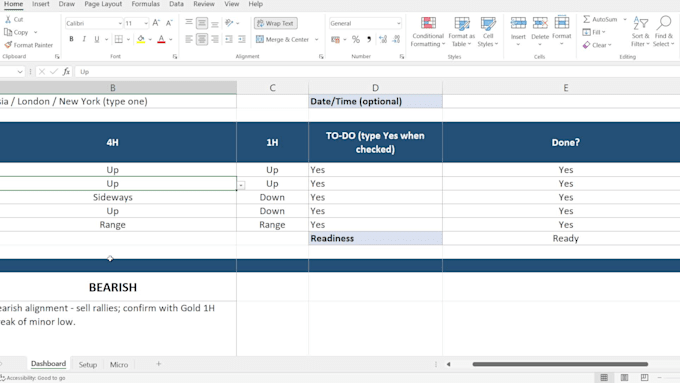Toggle Align Left
680x383 pixels.
[x=189, y=39]
